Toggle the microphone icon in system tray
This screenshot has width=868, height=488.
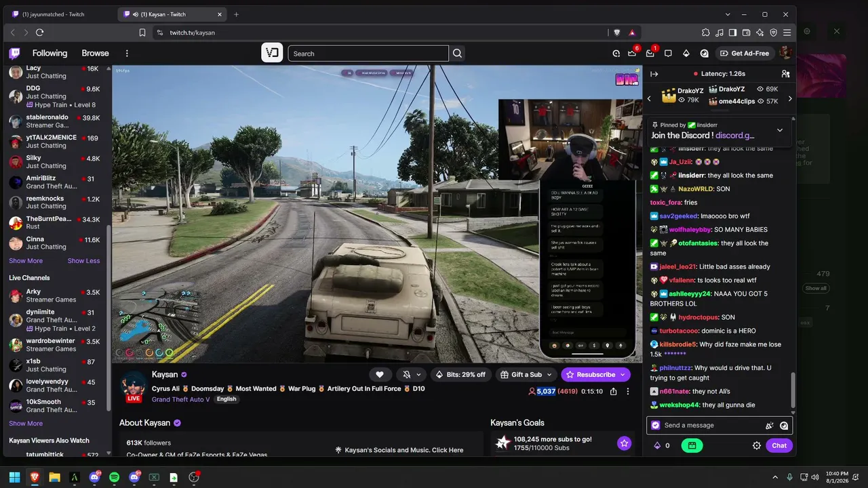789,477
